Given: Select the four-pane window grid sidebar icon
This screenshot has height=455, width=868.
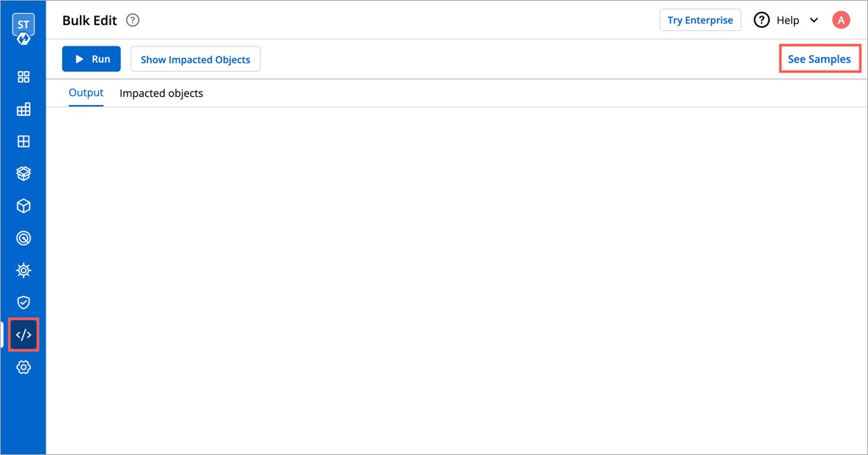Looking at the screenshot, I should pyautogui.click(x=23, y=142).
